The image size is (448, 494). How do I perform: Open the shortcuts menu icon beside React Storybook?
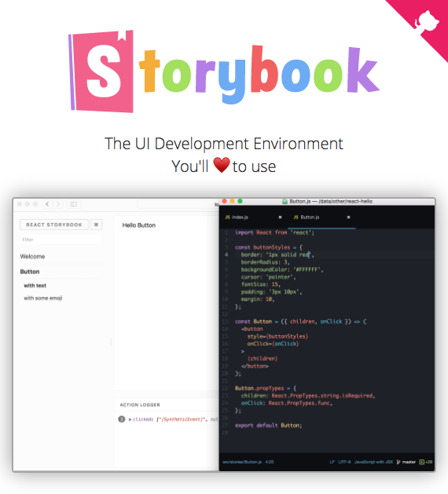(x=96, y=225)
